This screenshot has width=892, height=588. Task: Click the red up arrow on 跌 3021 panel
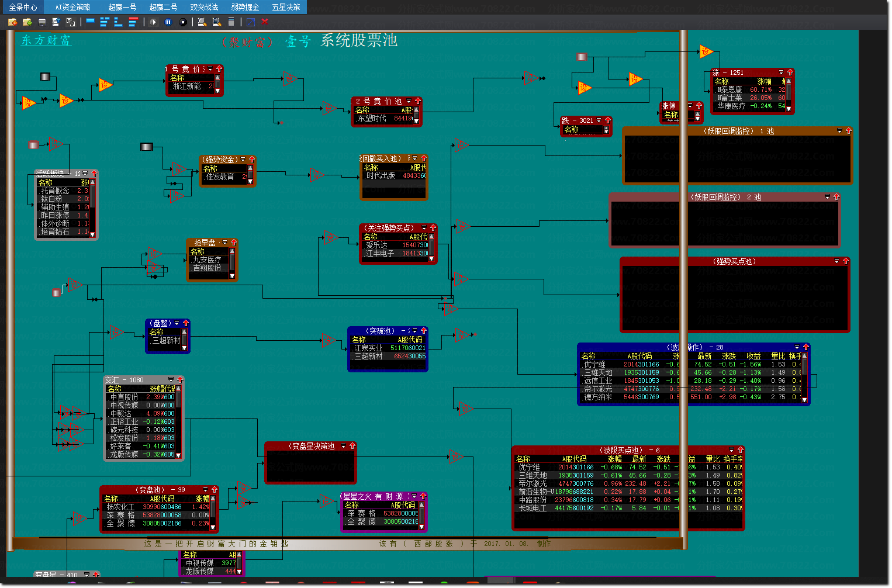pos(607,120)
